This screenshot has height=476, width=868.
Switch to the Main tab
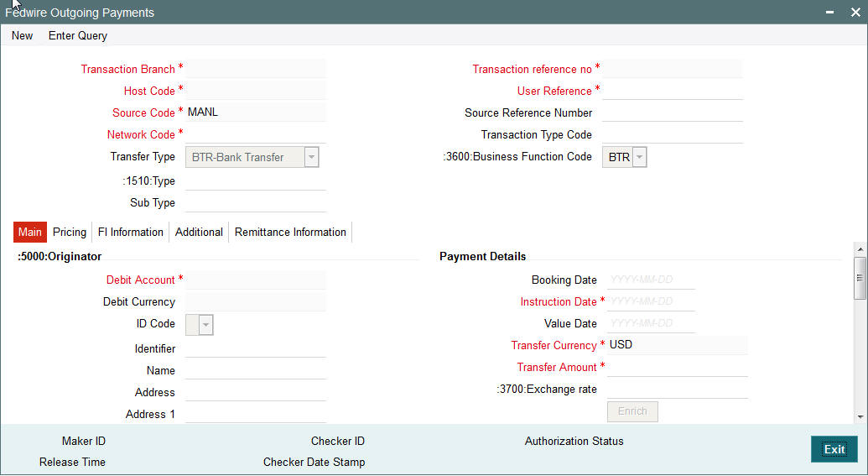(30, 233)
